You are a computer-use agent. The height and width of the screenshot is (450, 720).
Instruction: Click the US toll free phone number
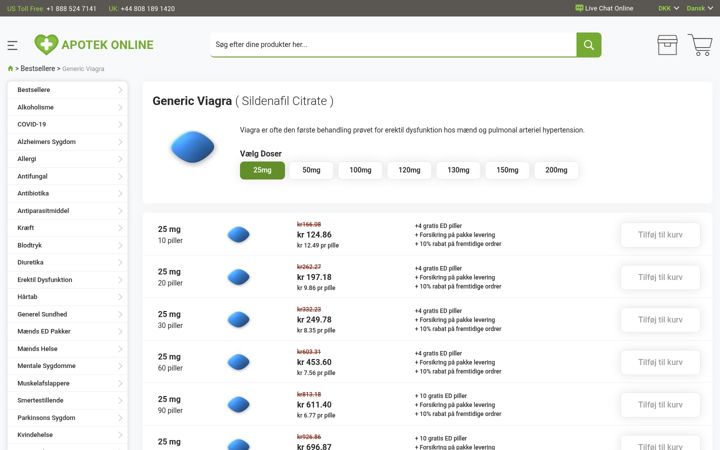[71, 8]
